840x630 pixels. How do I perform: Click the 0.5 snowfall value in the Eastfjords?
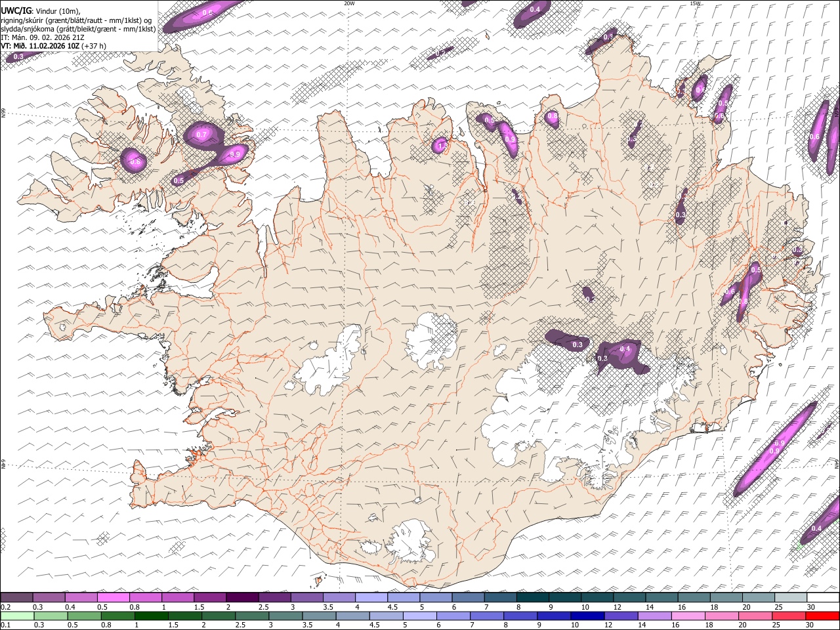click(x=755, y=270)
